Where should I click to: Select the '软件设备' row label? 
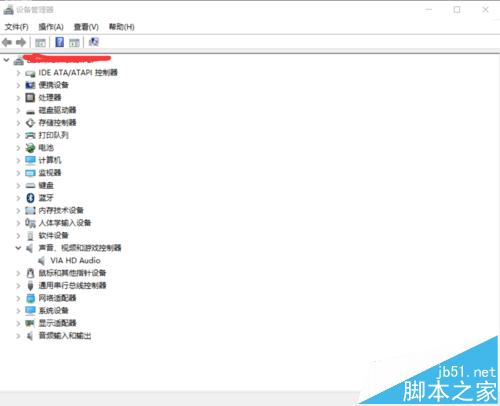(x=53, y=235)
